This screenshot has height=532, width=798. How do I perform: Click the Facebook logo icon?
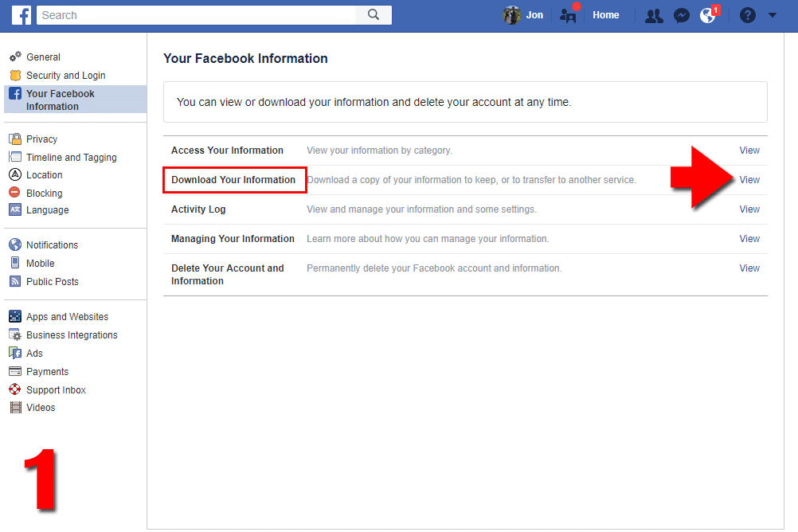[22, 14]
